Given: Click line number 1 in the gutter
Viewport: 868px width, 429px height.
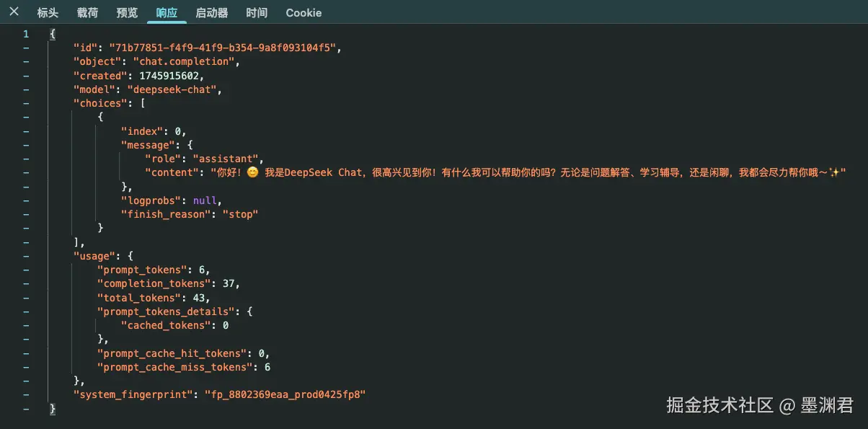Looking at the screenshot, I should (26, 34).
